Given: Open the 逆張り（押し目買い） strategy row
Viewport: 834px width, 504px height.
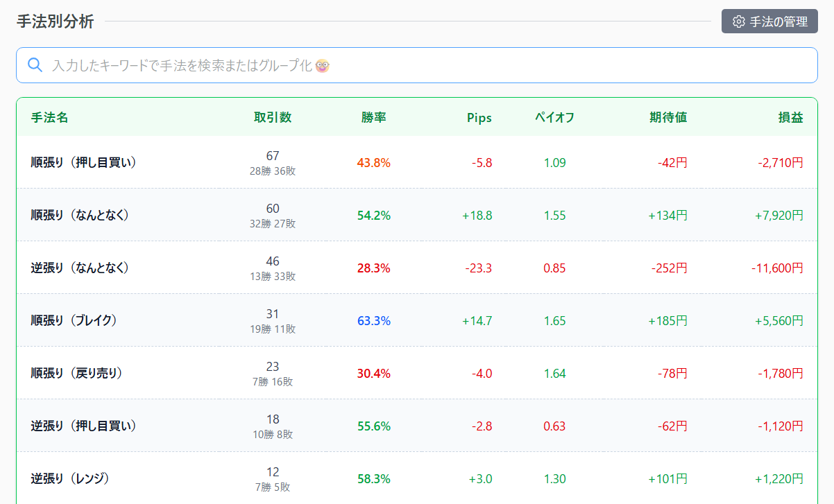Looking at the screenshot, I should [84, 426].
